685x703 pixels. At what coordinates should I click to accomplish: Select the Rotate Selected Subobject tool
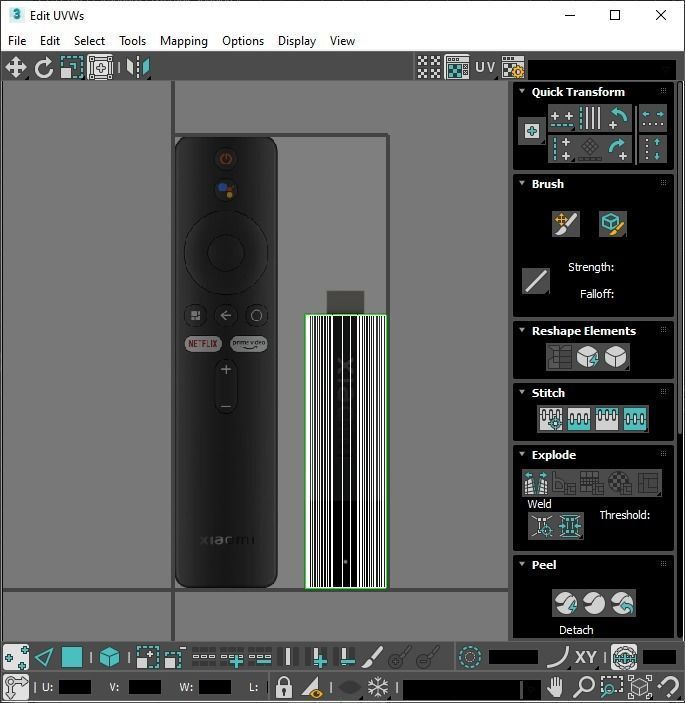43,67
